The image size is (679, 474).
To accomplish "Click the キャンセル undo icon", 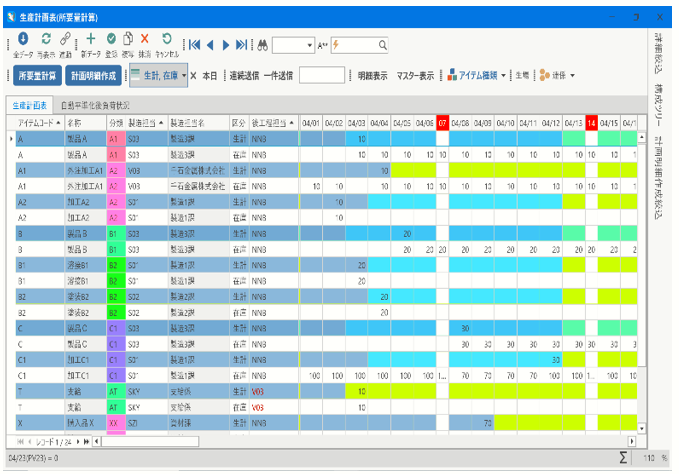I will click(166, 39).
